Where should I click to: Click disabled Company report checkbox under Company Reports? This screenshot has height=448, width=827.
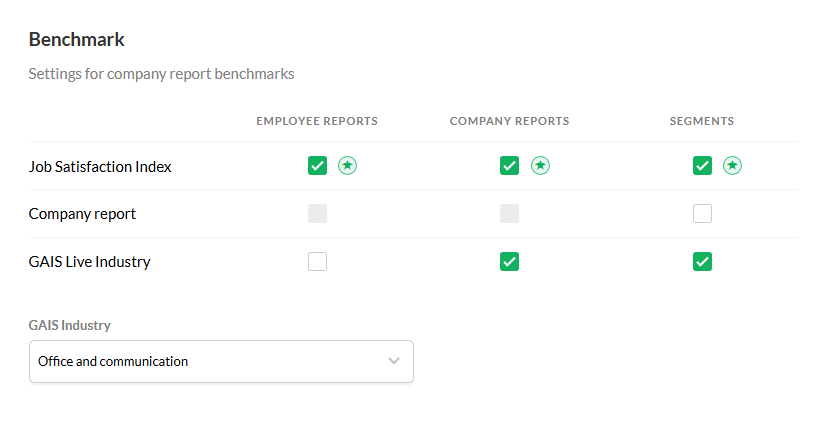click(509, 214)
